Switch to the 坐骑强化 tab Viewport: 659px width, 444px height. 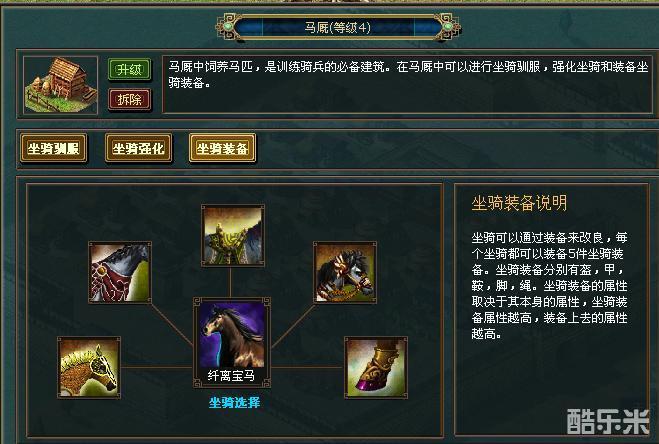[x=138, y=148]
